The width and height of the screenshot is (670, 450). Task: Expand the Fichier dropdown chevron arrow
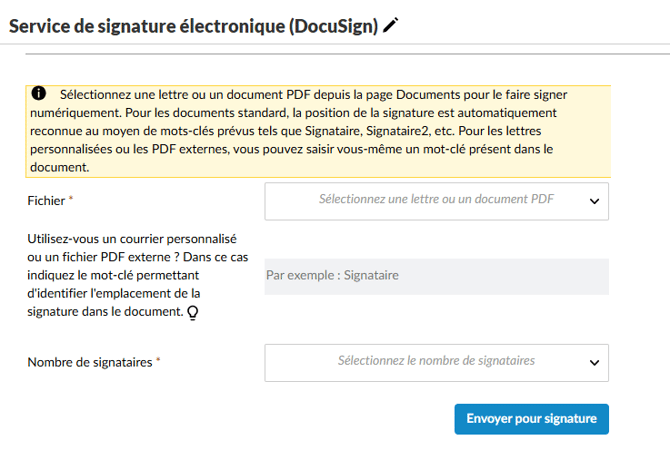tap(594, 201)
